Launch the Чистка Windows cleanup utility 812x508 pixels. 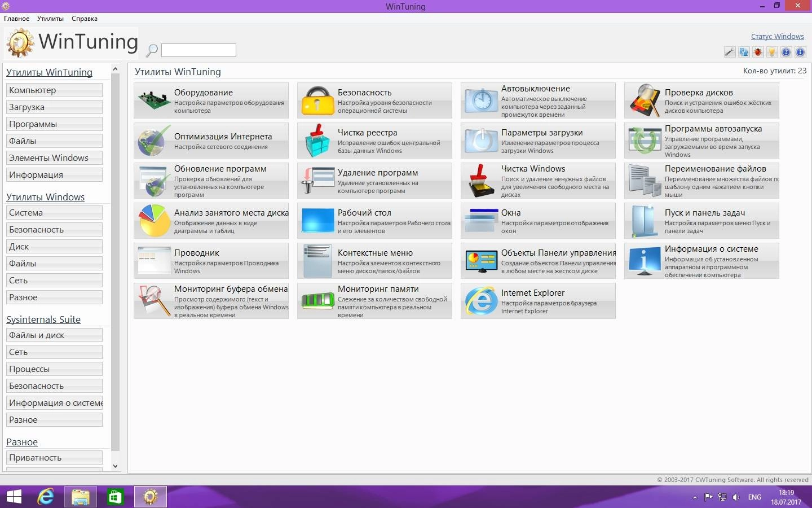click(538, 181)
